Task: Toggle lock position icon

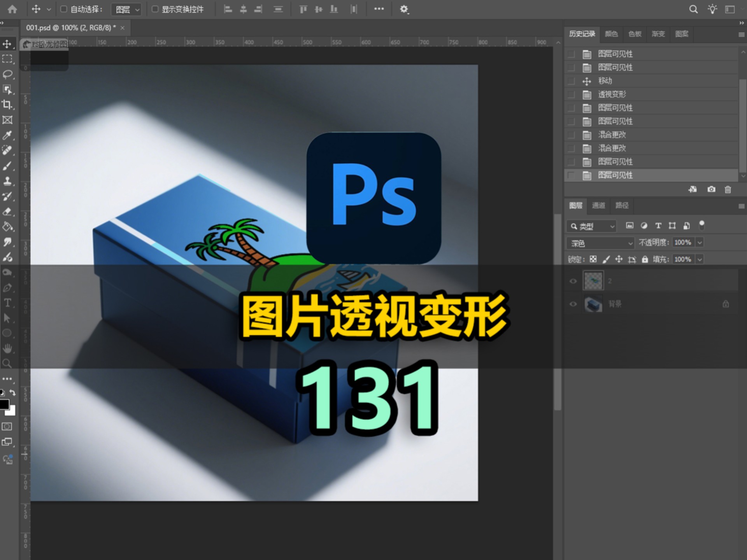Action: tap(619, 259)
